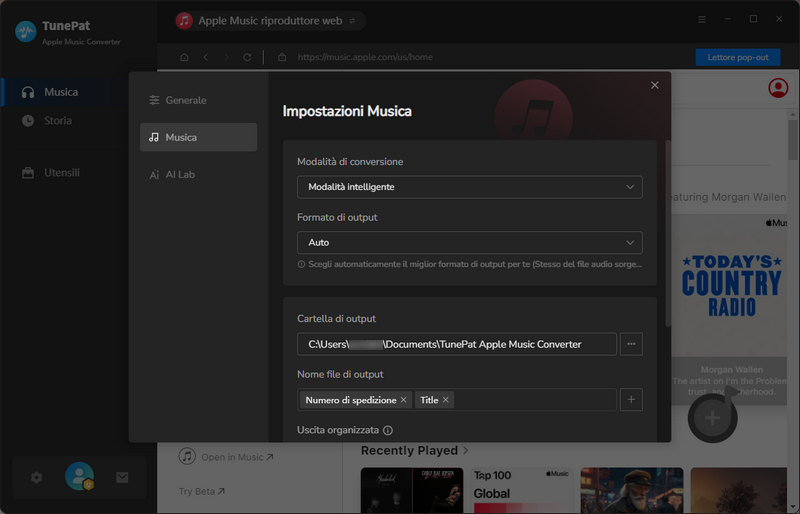Click the TunePat logo icon

(x=26, y=32)
